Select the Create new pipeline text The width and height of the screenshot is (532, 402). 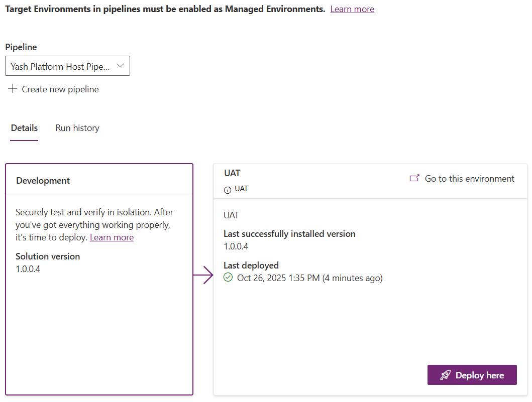[x=60, y=89]
